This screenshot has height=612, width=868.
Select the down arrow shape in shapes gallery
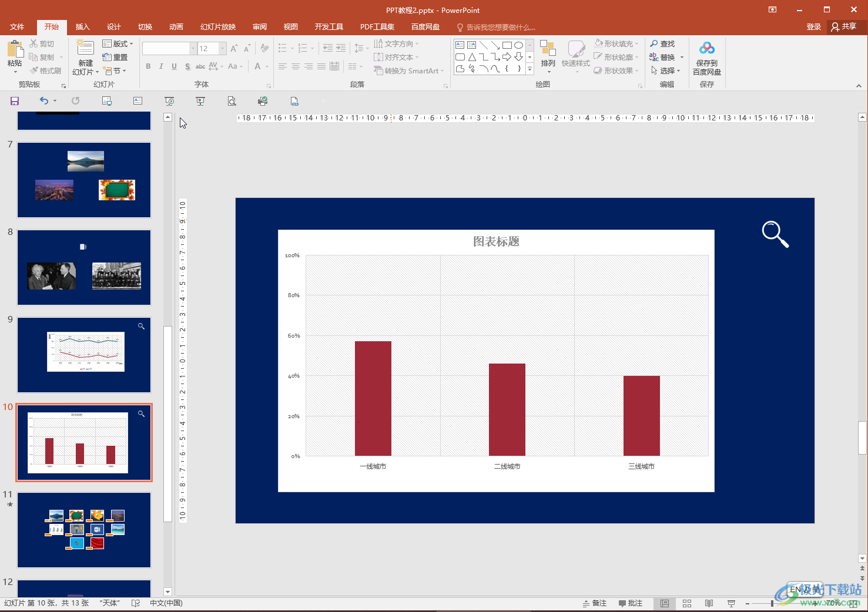tap(518, 57)
